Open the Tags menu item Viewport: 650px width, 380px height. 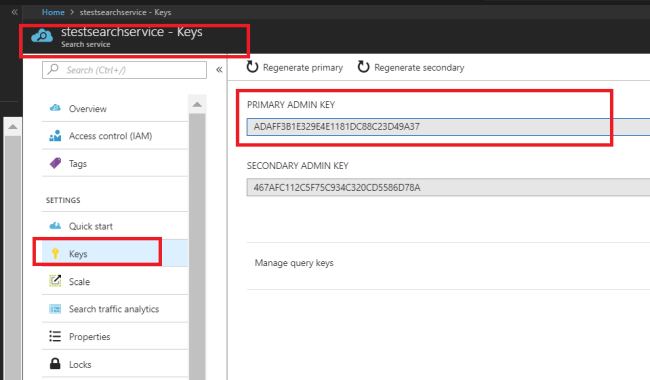pyautogui.click(x=115, y=164)
